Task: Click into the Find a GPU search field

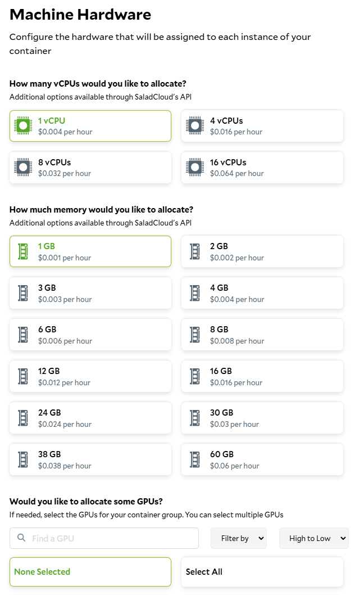Action: [x=104, y=538]
